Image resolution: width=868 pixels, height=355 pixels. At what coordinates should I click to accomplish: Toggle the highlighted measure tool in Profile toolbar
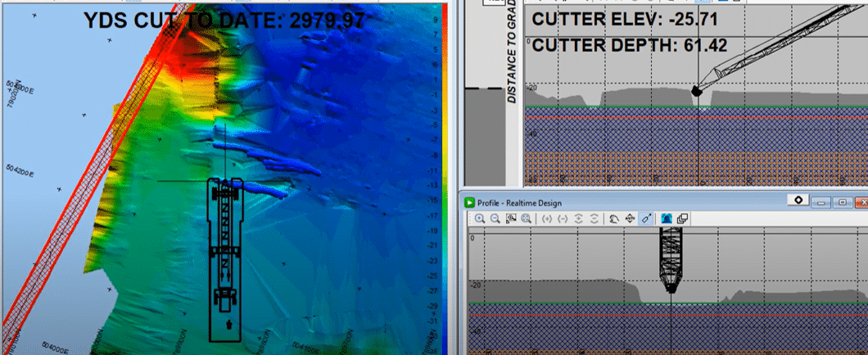(646, 219)
